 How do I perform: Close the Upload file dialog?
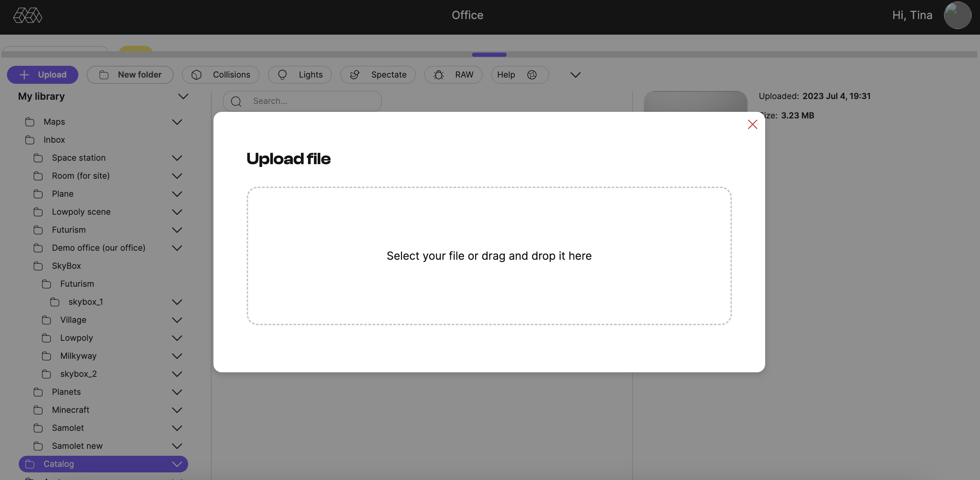752,124
